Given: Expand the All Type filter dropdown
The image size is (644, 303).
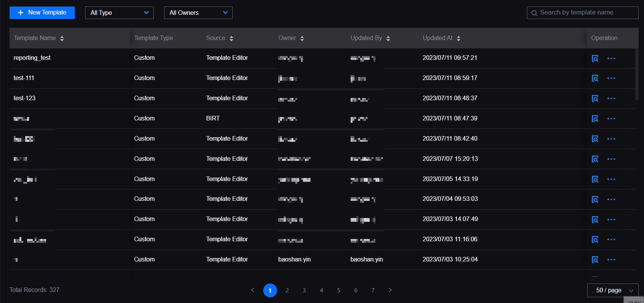Looking at the screenshot, I should [119, 13].
